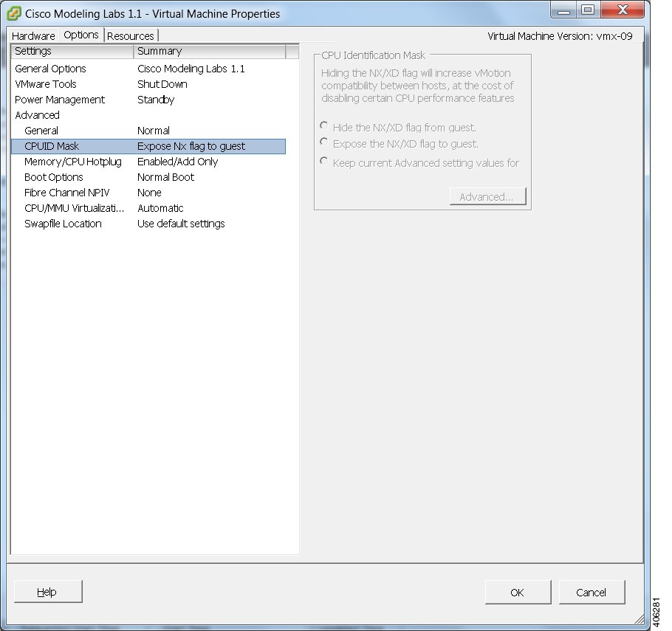Viewport: 672px width, 631px height.
Task: Click 'Virtual Machine Version: vmx-09' label
Action: click(560, 36)
